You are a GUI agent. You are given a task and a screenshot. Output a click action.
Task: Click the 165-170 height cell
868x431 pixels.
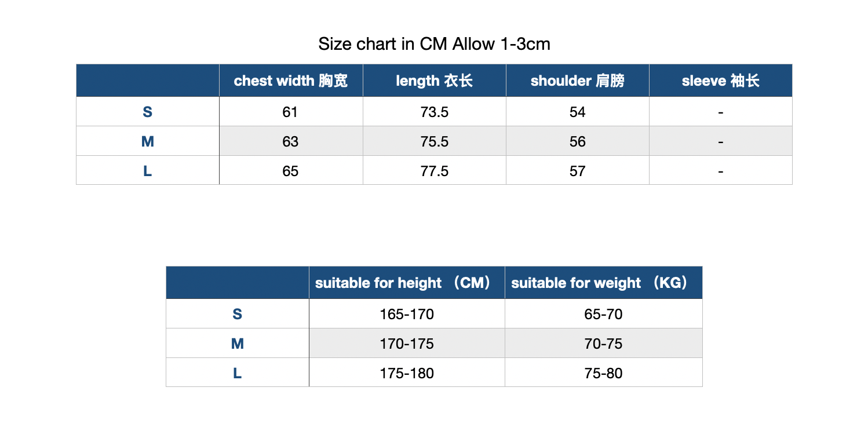click(x=407, y=314)
